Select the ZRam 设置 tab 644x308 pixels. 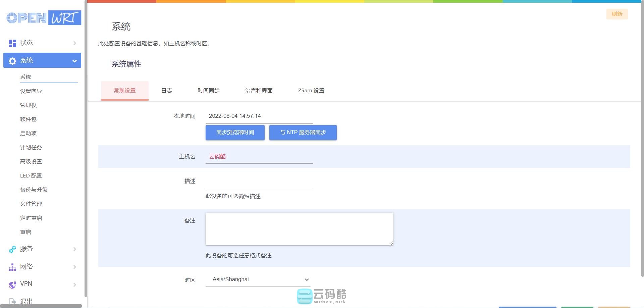(311, 91)
